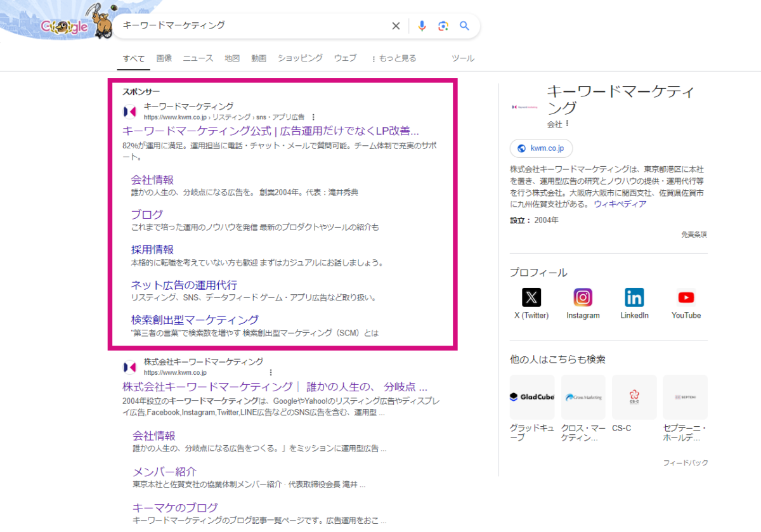Click the blue magnifier search icon
Viewport: 761px width, 532px height.
(464, 26)
